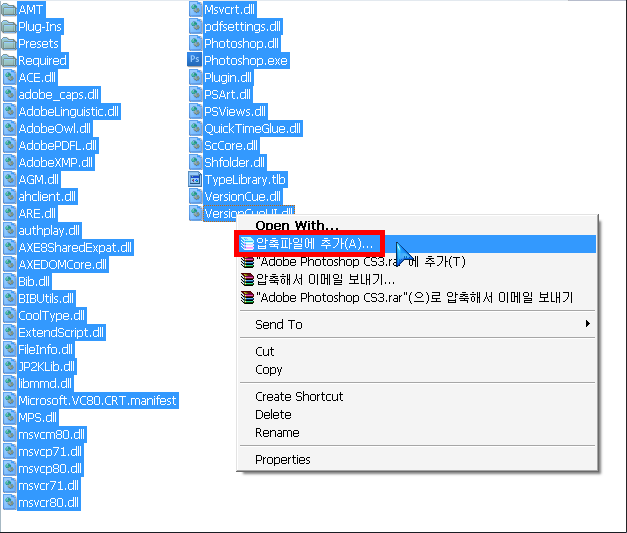Select the file name BIBUtils.dll
Screen dimensions: 627x533
tap(46, 299)
